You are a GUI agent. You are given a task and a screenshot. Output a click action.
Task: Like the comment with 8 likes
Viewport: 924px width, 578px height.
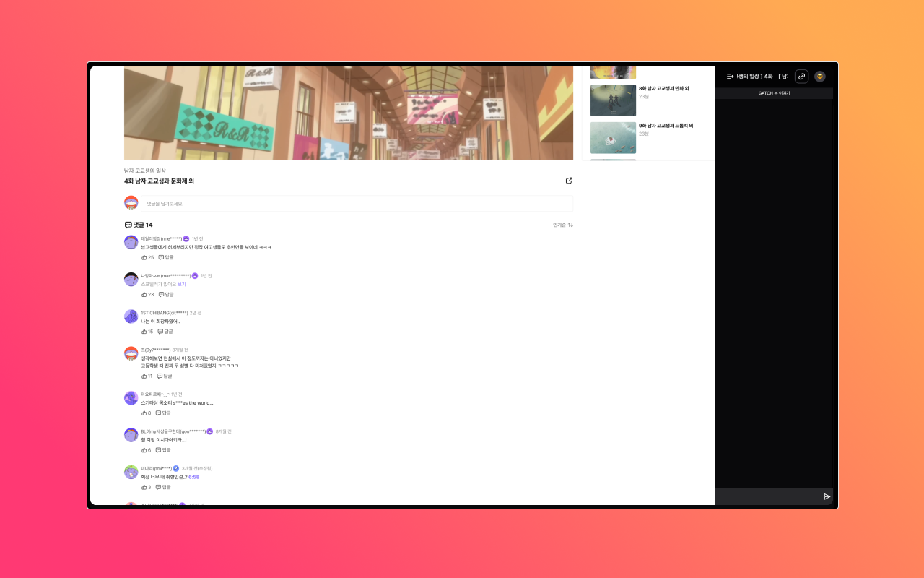pos(146,413)
